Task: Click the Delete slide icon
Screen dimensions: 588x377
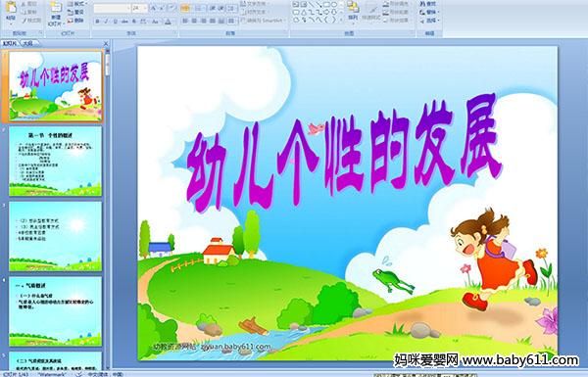Action: point(75,21)
